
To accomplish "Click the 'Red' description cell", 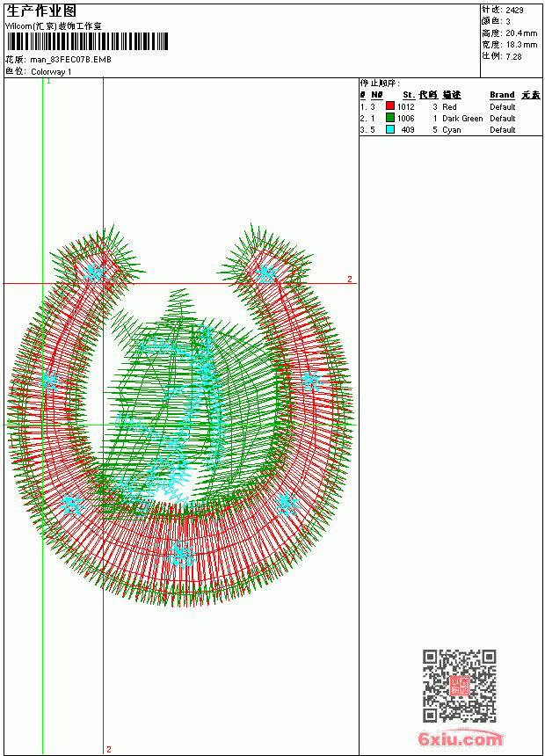I will [x=449, y=107].
